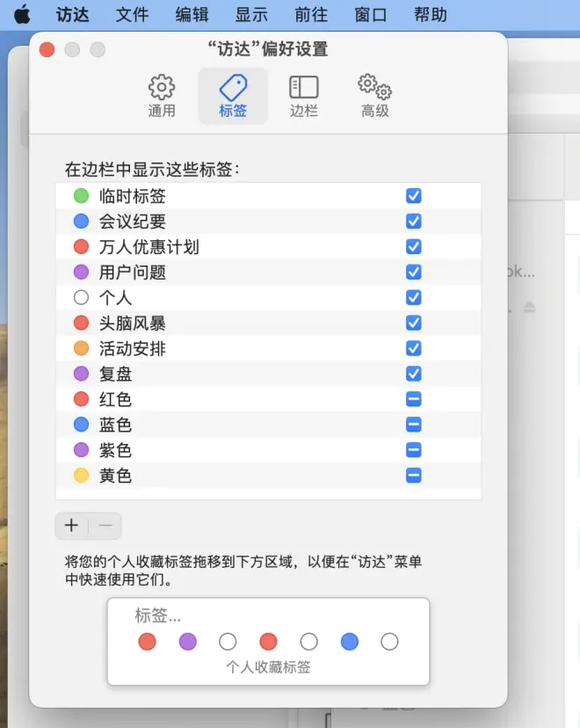Open the 访达 menu in menu bar
This screenshot has width=580, height=728.
tap(72, 15)
